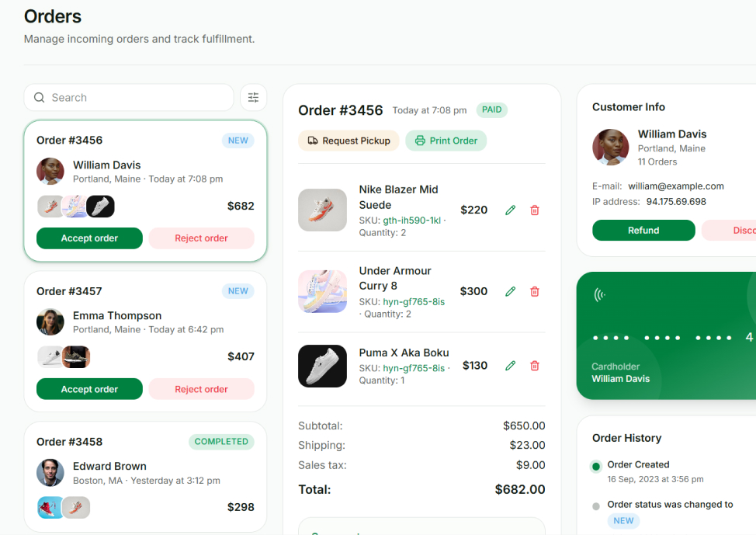Click the NEW badge on order #3456 card
Viewport: 756px width, 535px height.
tap(238, 141)
